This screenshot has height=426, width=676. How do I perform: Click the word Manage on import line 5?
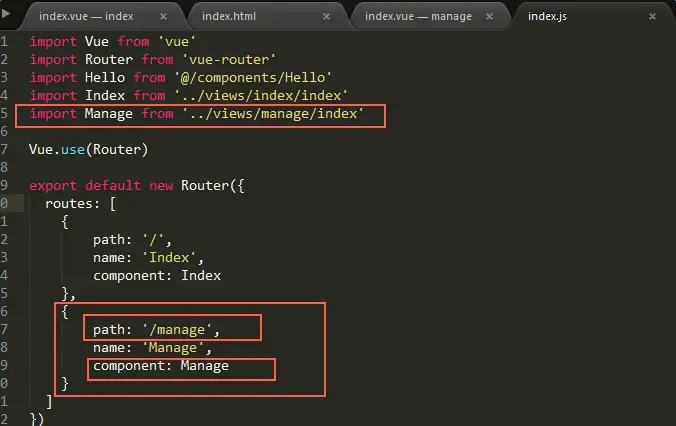point(109,113)
